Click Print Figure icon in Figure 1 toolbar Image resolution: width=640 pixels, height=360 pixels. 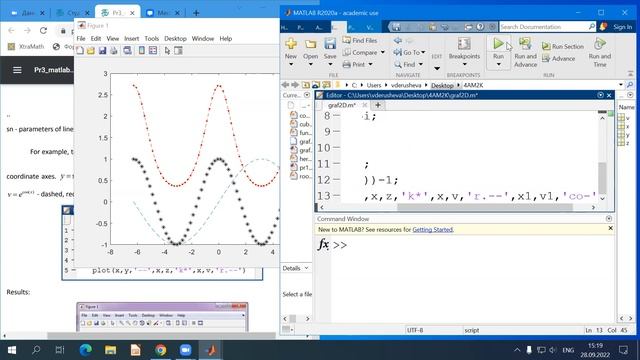click(113, 51)
